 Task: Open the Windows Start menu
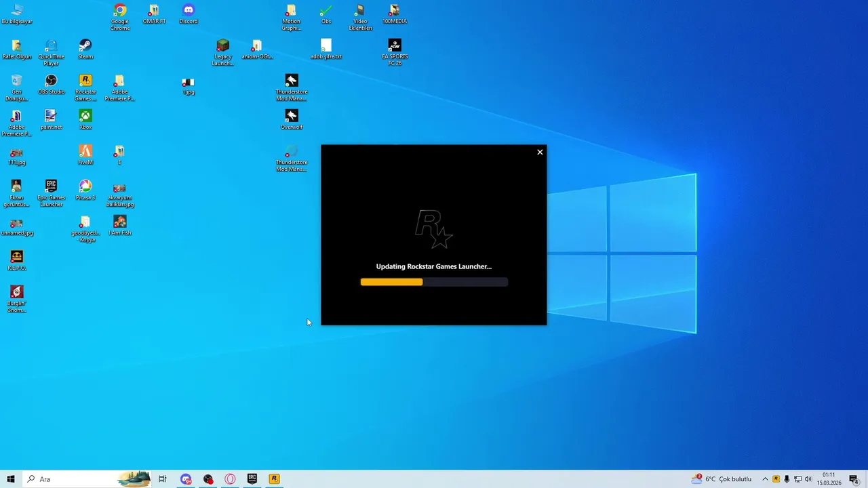pos(11,479)
